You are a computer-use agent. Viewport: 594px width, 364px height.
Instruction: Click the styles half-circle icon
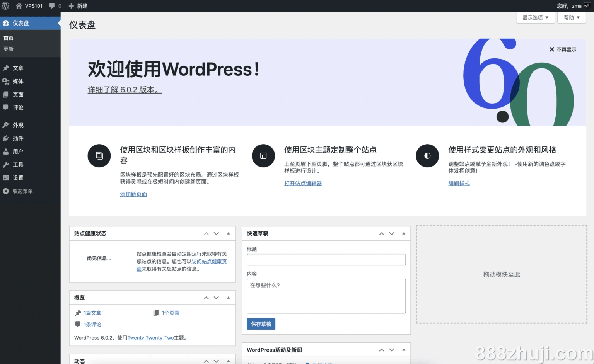coord(427,156)
